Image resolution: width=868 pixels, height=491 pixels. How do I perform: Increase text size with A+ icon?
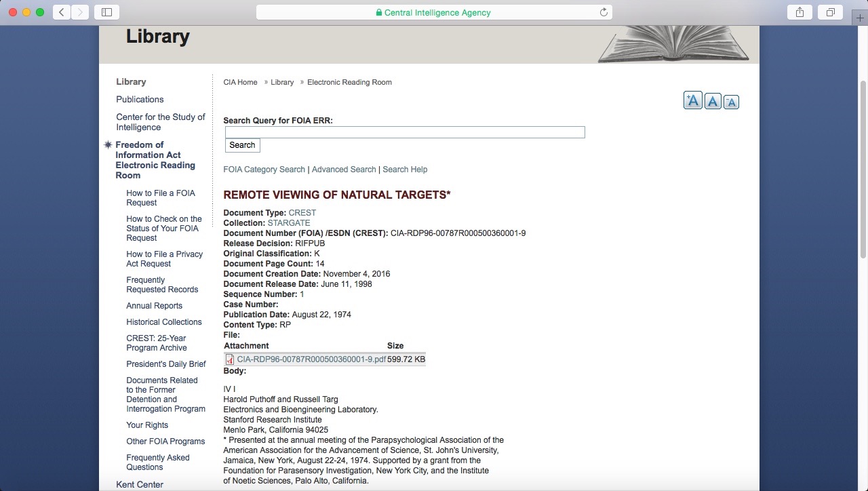[692, 101]
